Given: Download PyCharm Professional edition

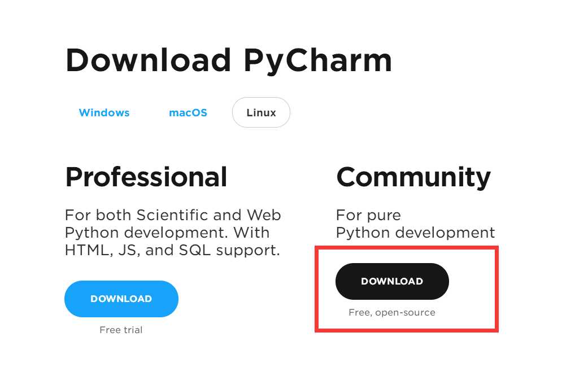Looking at the screenshot, I should (x=121, y=299).
